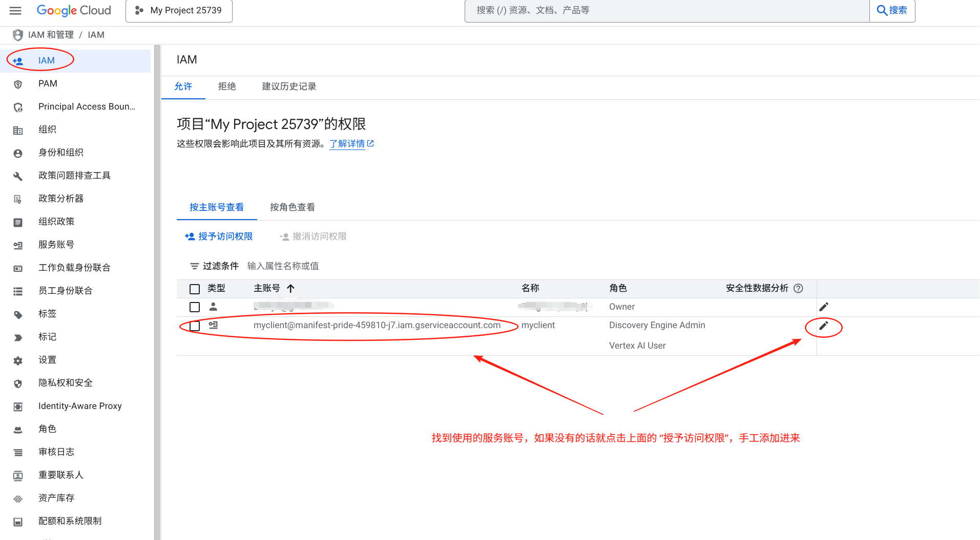Screen dimensions: 980x540
Task: Click 安全性数据分析 help icon
Action: tap(798, 288)
